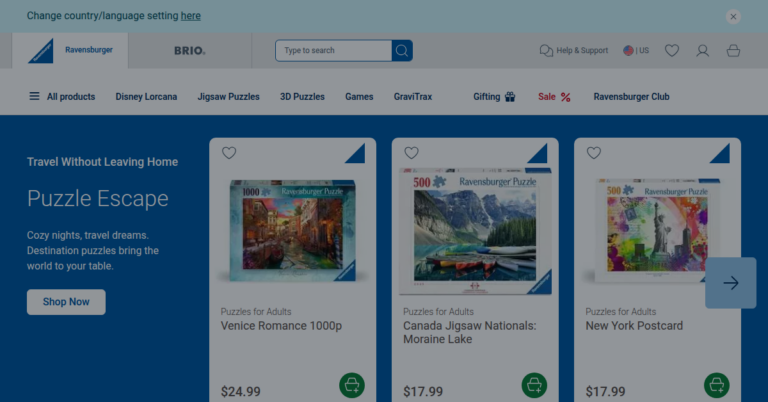Viewport: 768px width, 402px height.
Task: Open the All products hamburger menu
Action: point(62,96)
